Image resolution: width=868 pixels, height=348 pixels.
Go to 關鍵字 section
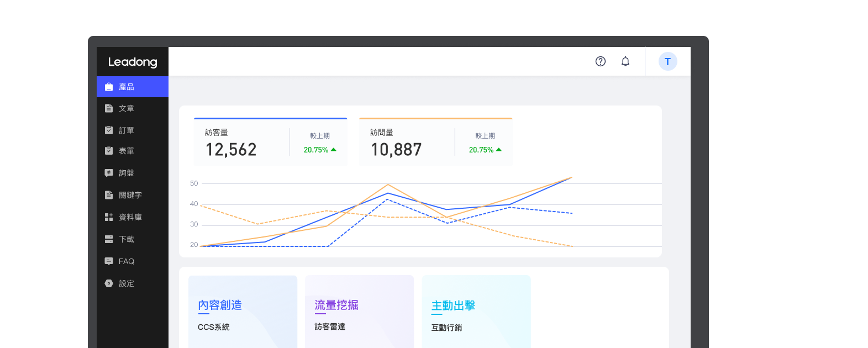(133, 195)
